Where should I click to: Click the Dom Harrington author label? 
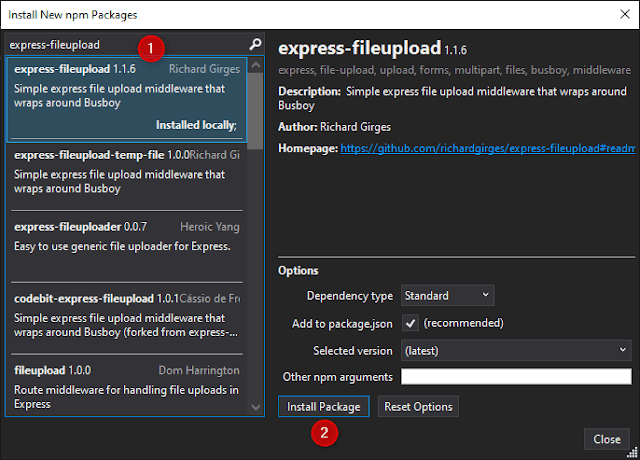click(x=199, y=370)
